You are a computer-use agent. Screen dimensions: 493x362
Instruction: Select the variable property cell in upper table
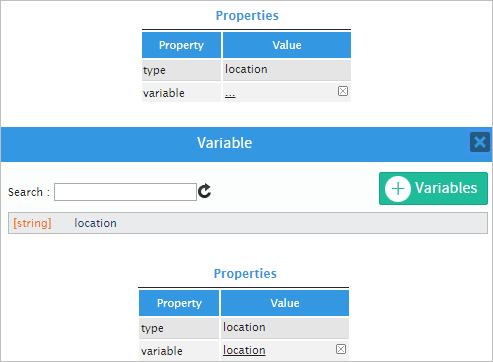(x=181, y=93)
